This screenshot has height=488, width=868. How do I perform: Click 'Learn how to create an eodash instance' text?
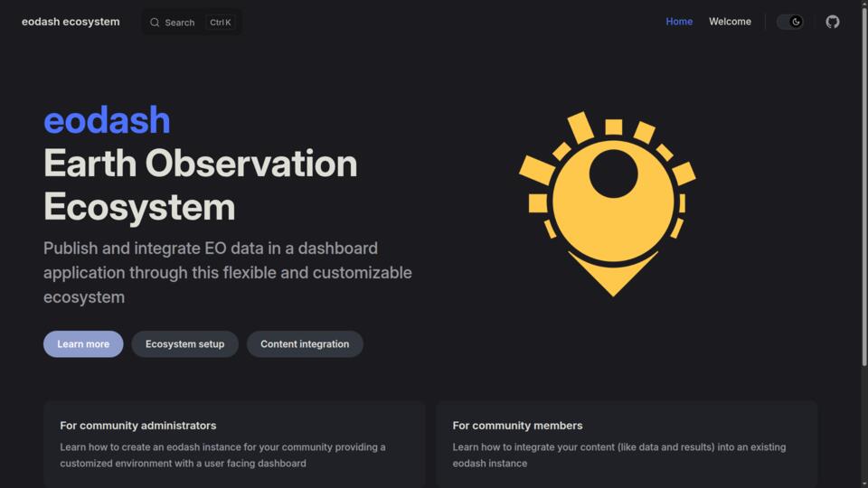[222, 455]
